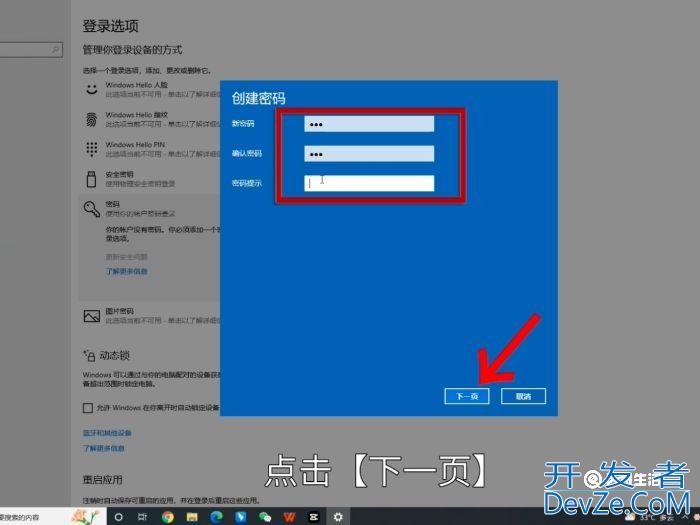Click the settings search box magnifier
The image size is (700, 525).
point(56,49)
